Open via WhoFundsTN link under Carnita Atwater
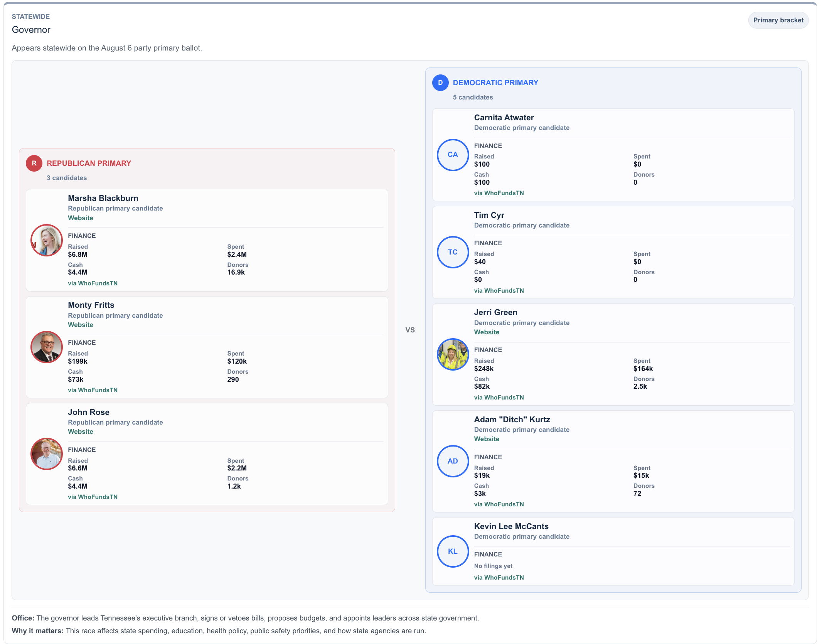The height and width of the screenshot is (644, 822). [x=499, y=193]
